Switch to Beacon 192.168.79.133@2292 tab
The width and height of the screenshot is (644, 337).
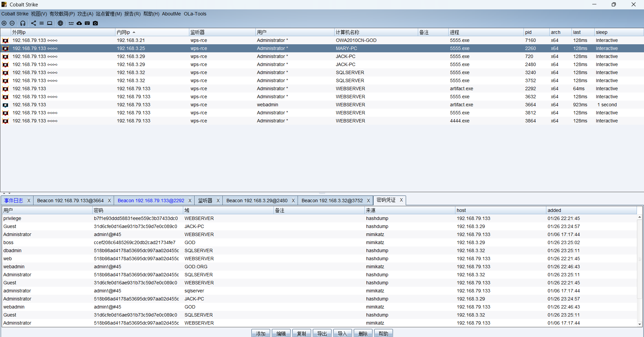click(x=151, y=201)
